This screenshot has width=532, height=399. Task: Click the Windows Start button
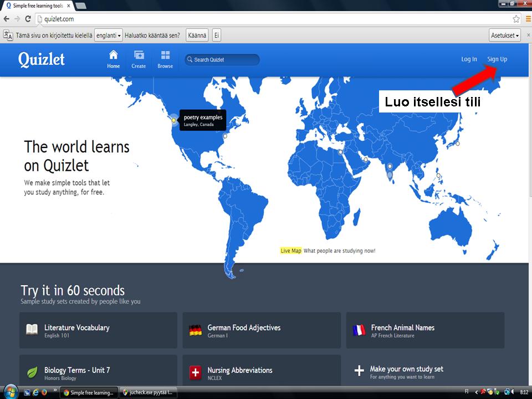click(x=11, y=392)
